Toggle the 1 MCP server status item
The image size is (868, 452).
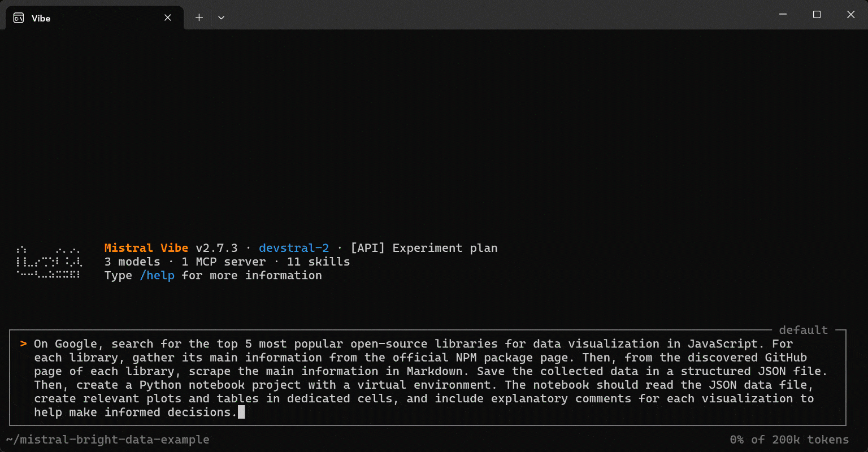(x=223, y=261)
